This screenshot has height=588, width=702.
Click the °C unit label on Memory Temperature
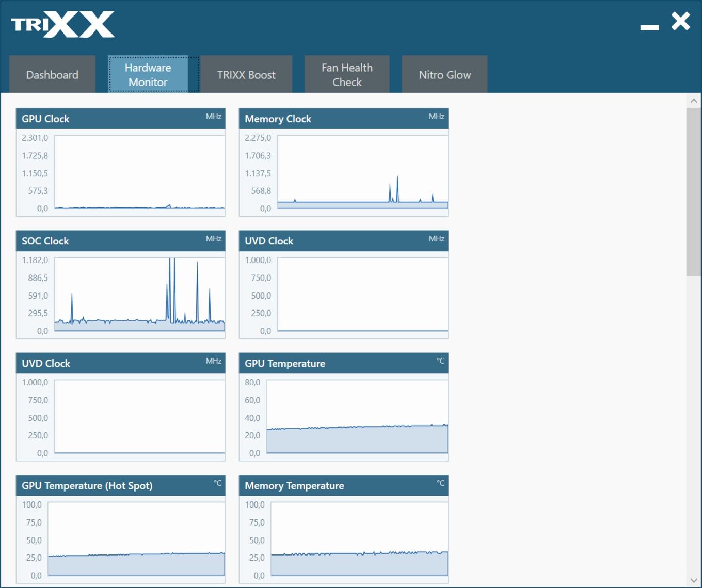(440, 483)
